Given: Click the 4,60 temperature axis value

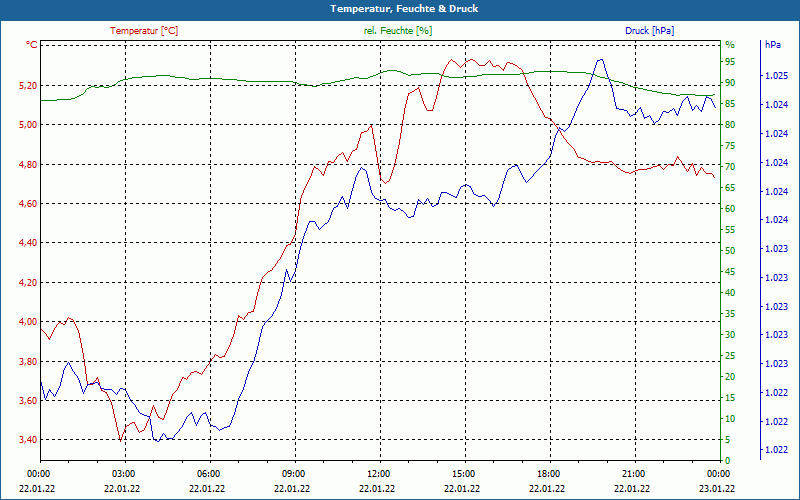Looking at the screenshot, I should (x=28, y=204).
